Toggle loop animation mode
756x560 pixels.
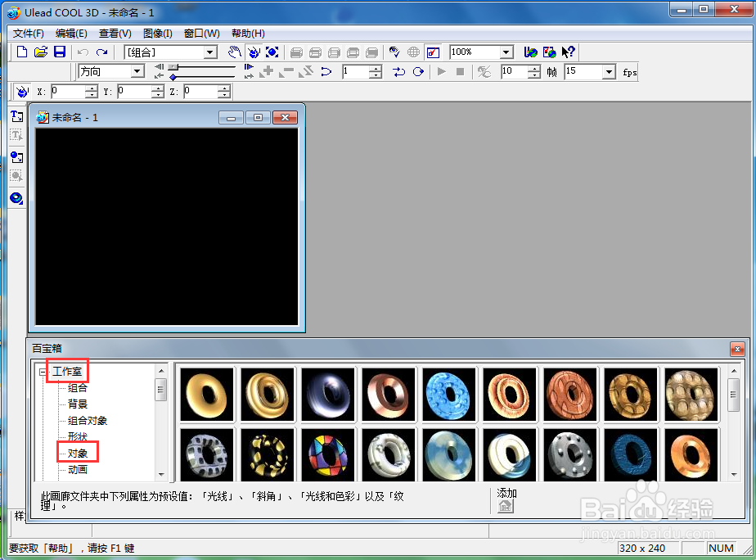[x=419, y=72]
